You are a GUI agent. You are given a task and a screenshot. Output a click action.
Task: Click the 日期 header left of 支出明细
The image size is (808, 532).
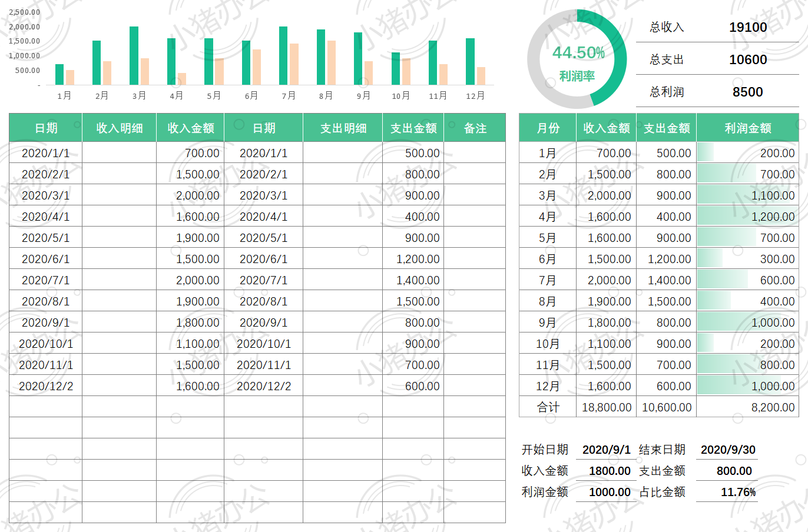[x=264, y=128]
